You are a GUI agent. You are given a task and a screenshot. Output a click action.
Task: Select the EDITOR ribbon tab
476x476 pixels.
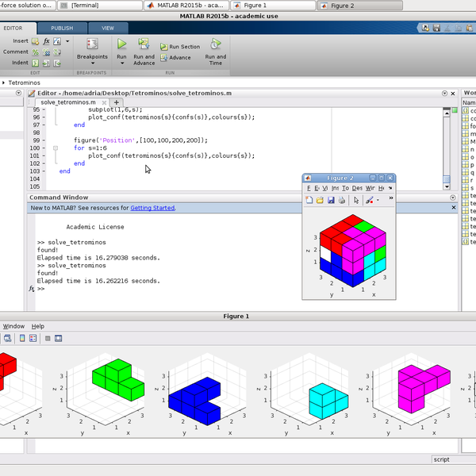[13, 28]
